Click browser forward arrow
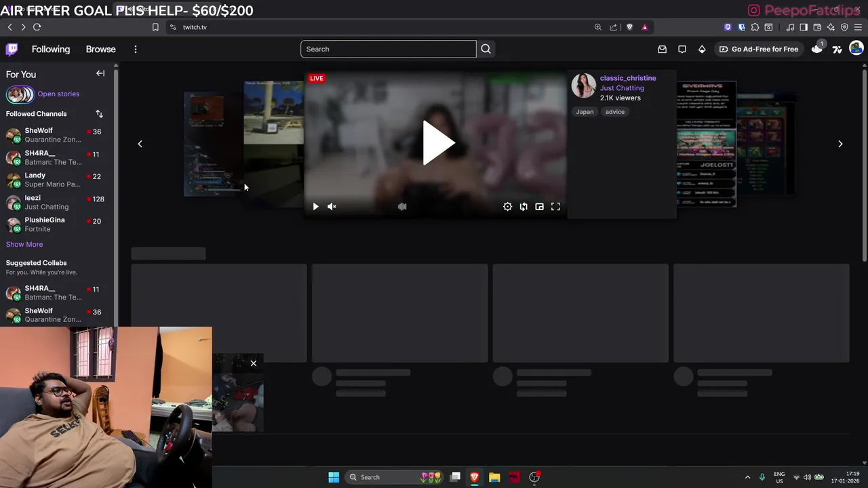The image size is (868, 488). (23, 27)
